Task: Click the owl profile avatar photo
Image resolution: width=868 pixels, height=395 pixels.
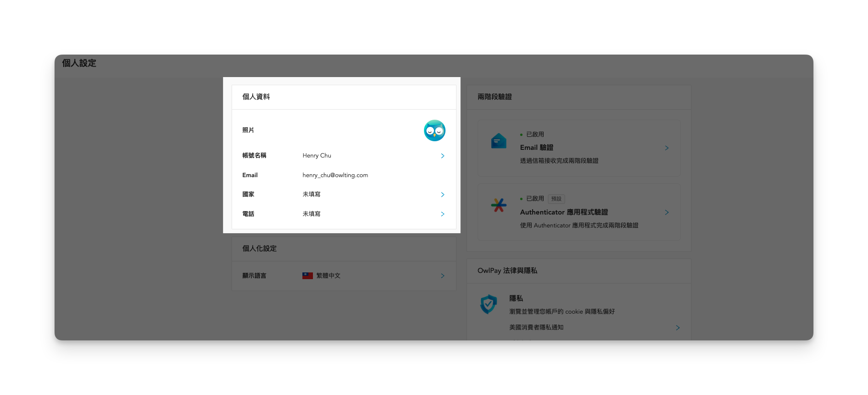Action: pyautogui.click(x=434, y=130)
